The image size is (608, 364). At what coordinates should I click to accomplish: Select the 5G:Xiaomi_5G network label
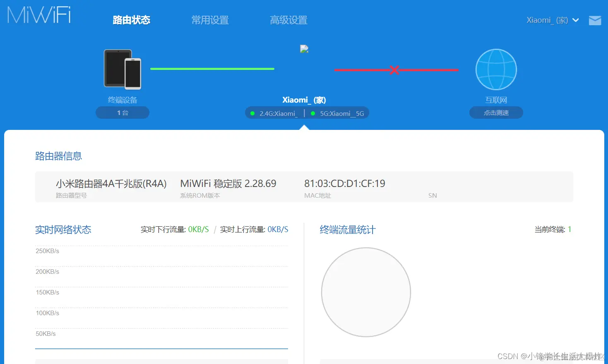point(342,113)
